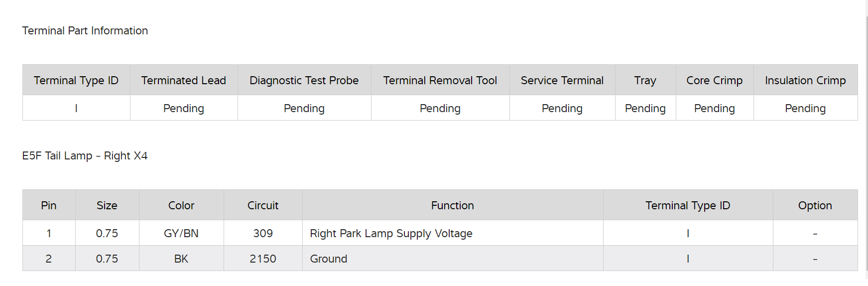Viewport: 868px width, 286px height.
Task: Select Right Park Lamp Supply Voltage cell
Action: pos(391,233)
